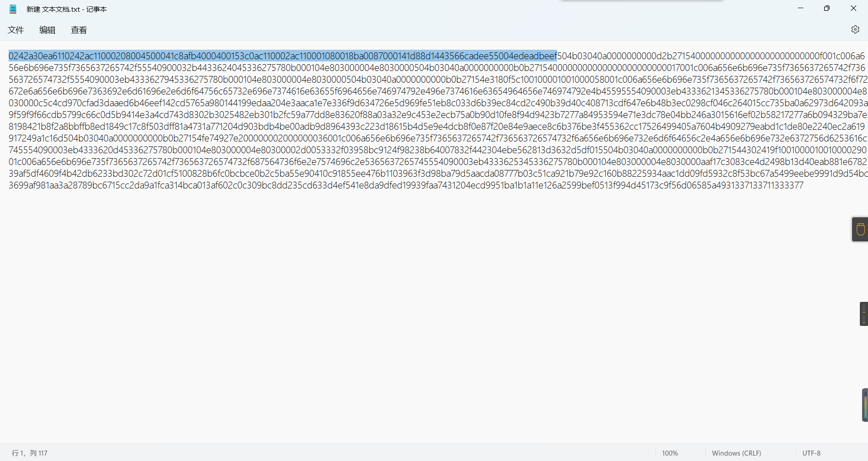Click the colored level meter widget on right edge

(865, 405)
